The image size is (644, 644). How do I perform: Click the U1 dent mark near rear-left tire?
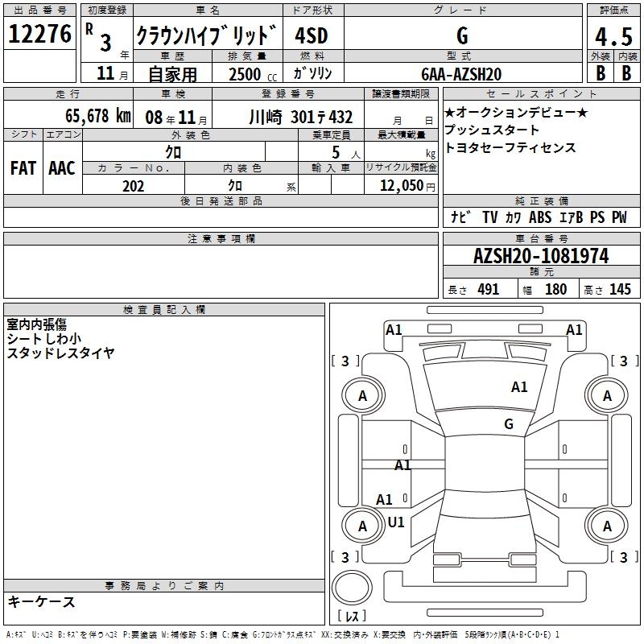click(x=396, y=522)
